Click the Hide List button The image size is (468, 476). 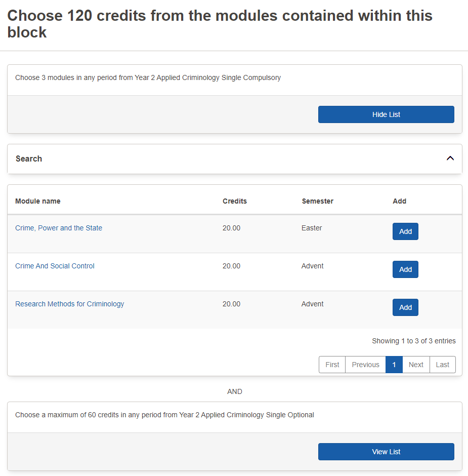click(x=386, y=114)
